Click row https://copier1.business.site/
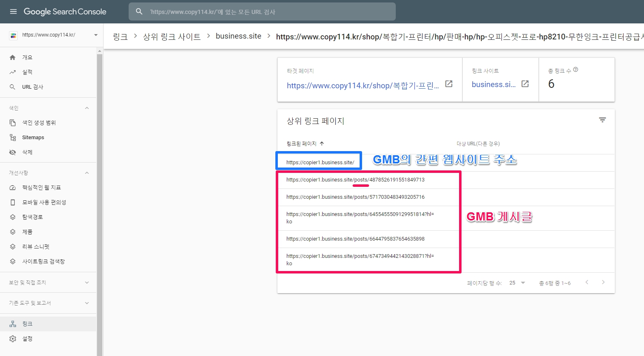644x356 pixels. [446, 163]
